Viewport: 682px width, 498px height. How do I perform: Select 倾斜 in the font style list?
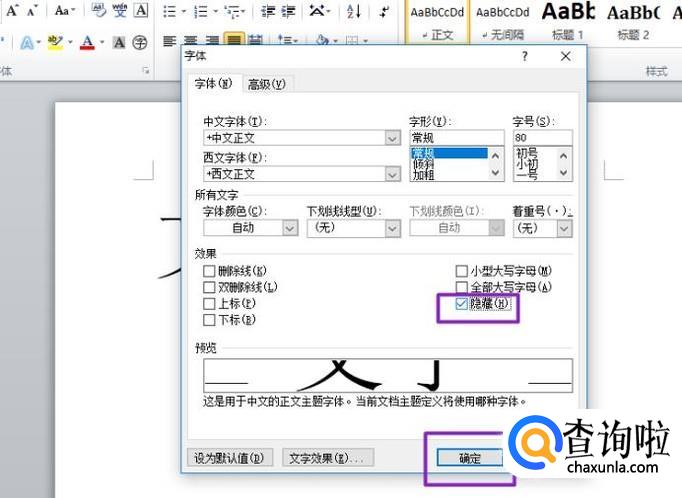(449, 164)
